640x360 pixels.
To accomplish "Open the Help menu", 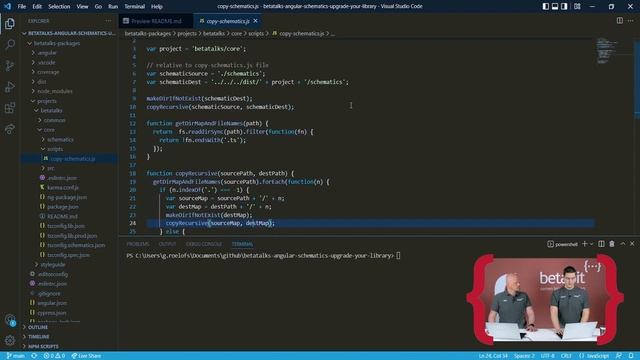I will tap(157, 7).
